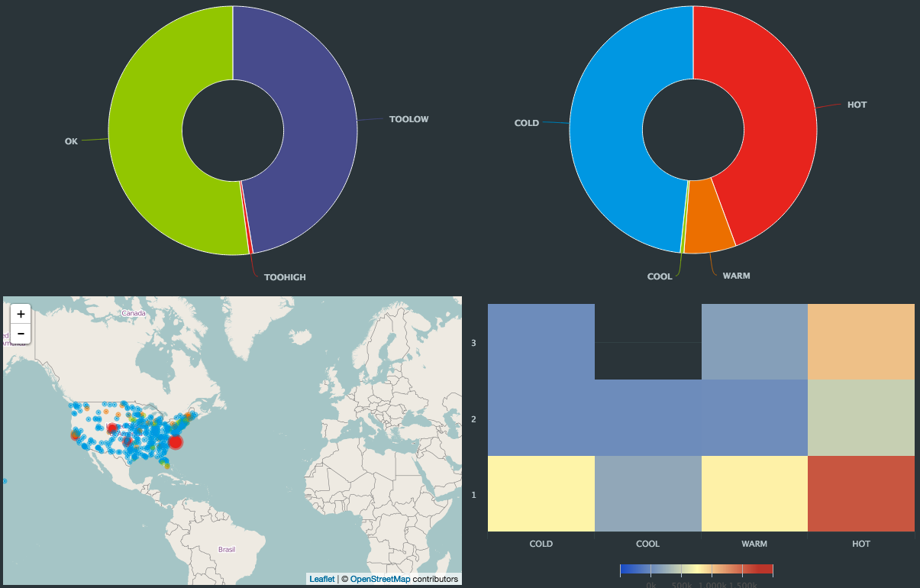Click the yellow COLD cell in row 1
Viewport: 920px width, 588px height.
click(541, 493)
